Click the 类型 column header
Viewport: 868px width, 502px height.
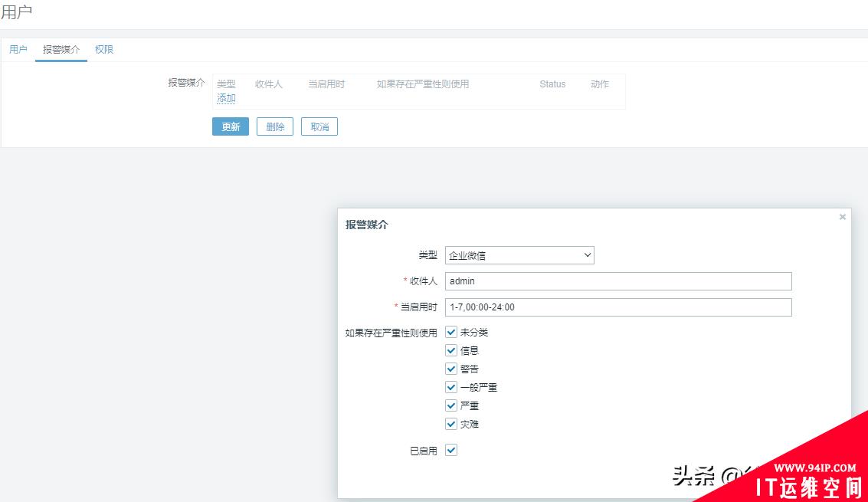click(x=226, y=84)
